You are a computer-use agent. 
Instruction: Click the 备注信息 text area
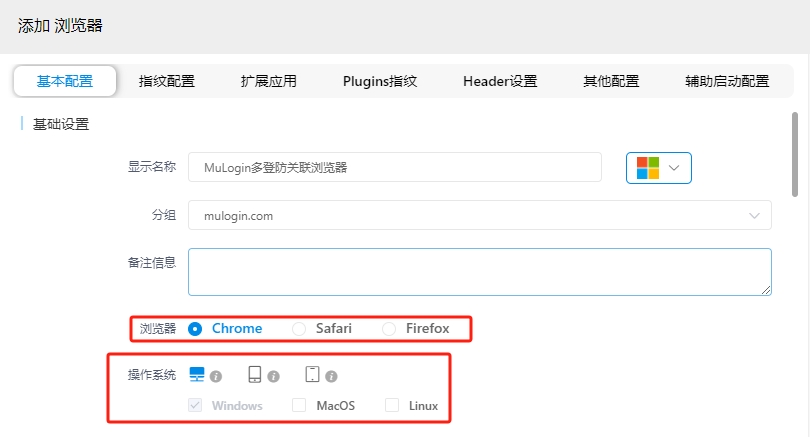(480, 272)
